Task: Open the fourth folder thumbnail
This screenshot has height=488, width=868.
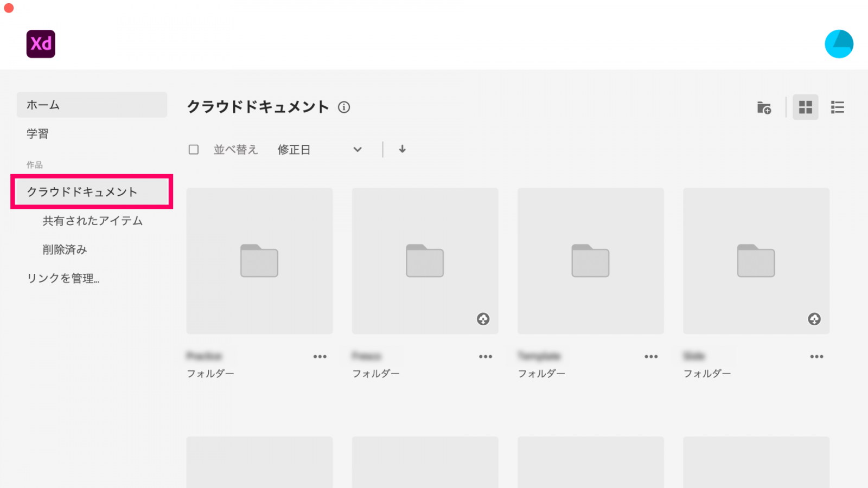Action: 756,261
